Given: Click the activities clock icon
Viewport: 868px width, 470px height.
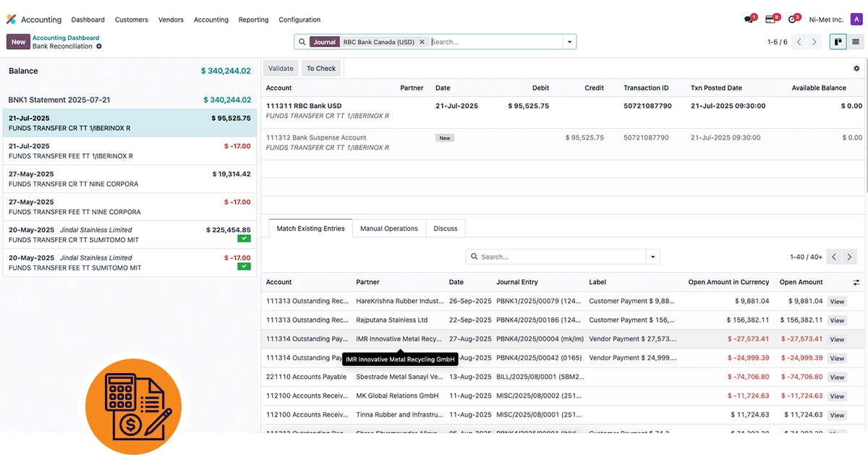Looking at the screenshot, I should (x=793, y=20).
